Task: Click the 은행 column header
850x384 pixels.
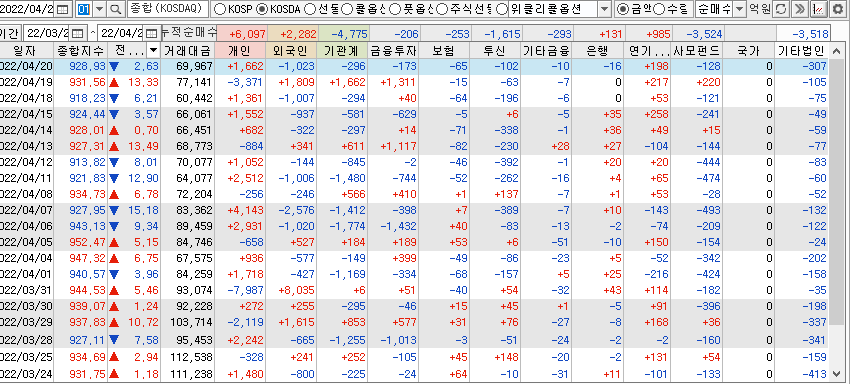Action: tap(597, 52)
